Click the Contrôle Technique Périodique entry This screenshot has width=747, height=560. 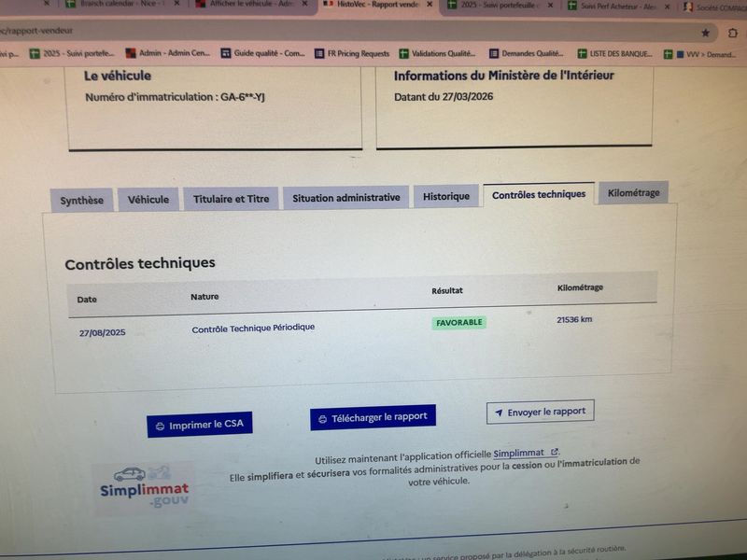(253, 329)
